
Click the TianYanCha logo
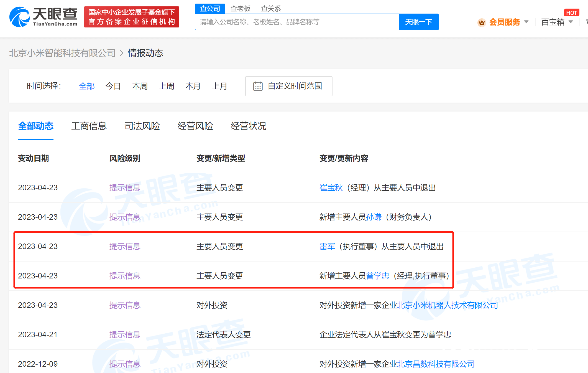[44, 17]
